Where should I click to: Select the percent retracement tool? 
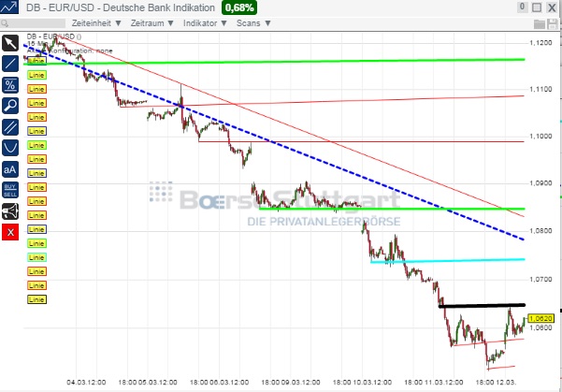10,85
